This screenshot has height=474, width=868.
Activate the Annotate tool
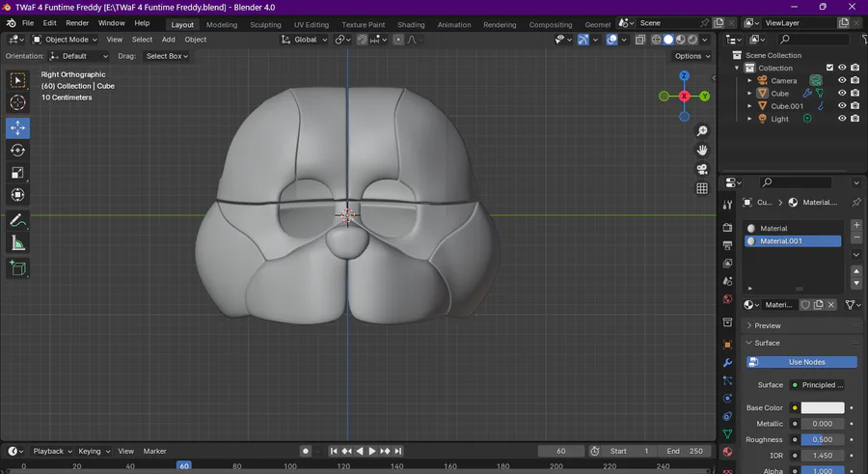(x=17, y=220)
